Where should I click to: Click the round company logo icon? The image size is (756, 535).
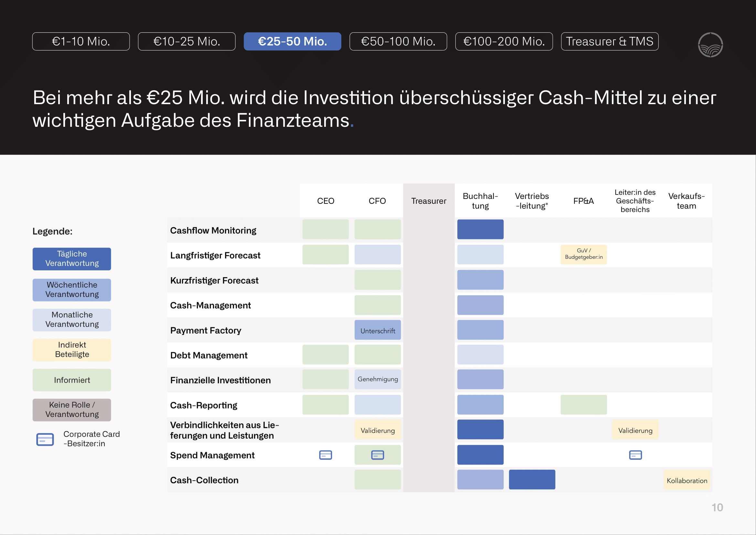tap(710, 45)
